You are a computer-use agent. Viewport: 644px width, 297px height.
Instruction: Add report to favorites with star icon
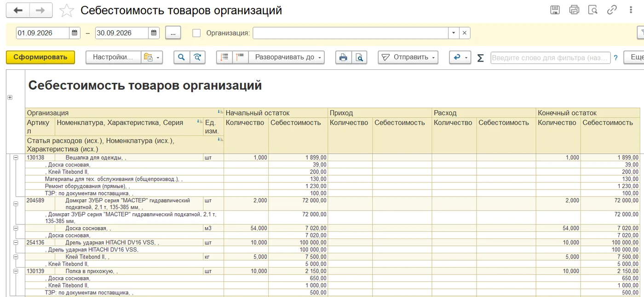click(67, 11)
